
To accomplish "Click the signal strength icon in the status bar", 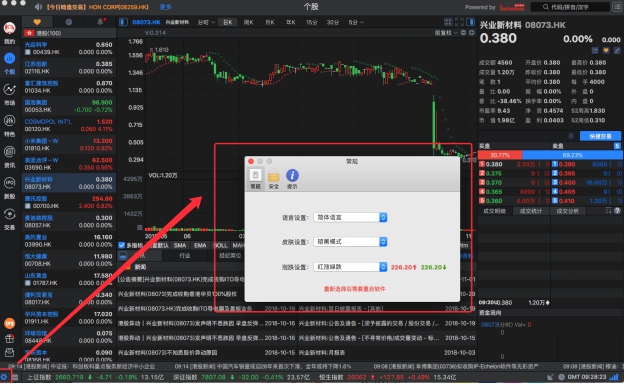I will point(614,377).
